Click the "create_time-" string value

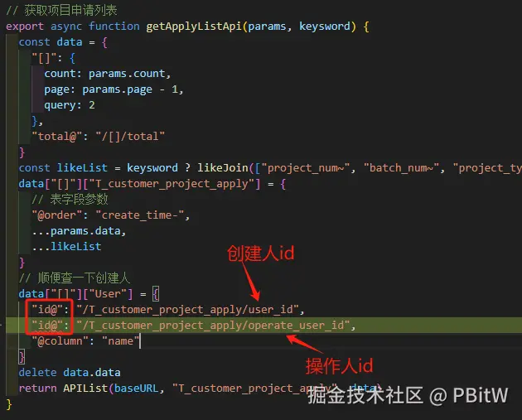point(140,215)
